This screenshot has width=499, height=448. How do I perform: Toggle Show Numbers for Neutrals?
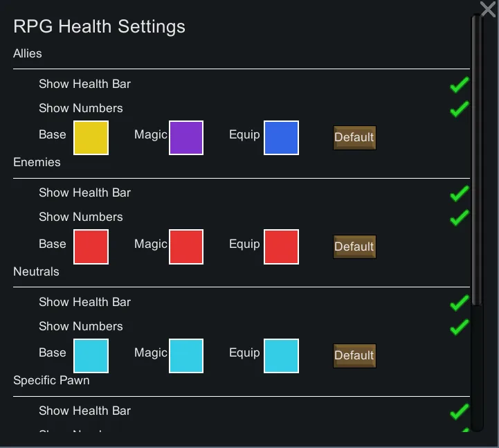point(459,328)
